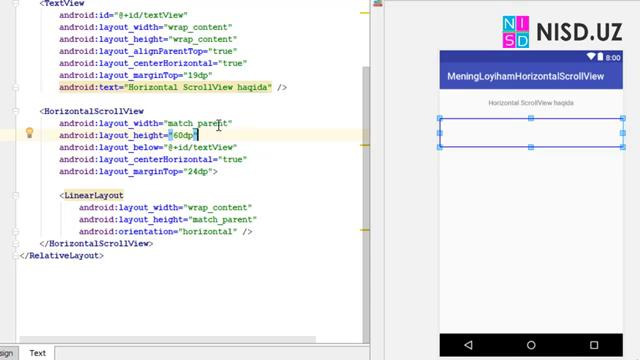
Task: Click the highlighted <LinearLayout tag text
Action: [x=92, y=196]
